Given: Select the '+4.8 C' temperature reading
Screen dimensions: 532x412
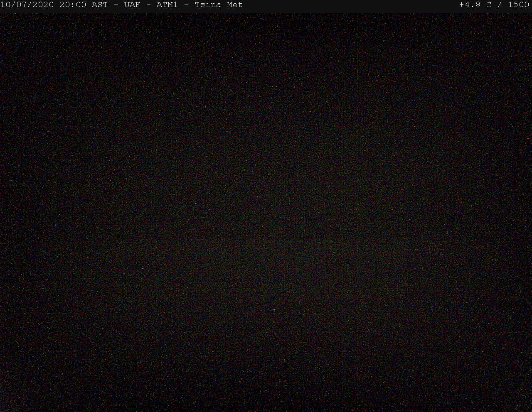Looking at the screenshot, I should (475, 5).
